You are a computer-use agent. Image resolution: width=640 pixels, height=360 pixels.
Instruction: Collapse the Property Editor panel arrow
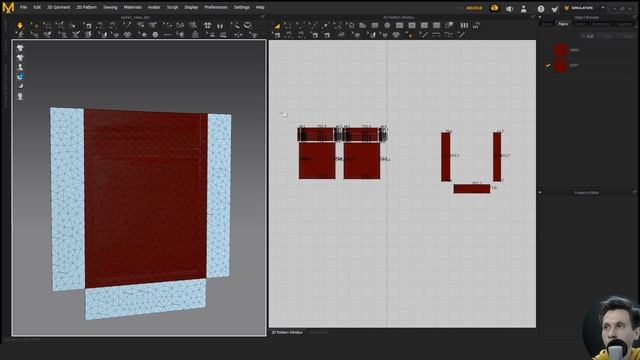pos(540,193)
